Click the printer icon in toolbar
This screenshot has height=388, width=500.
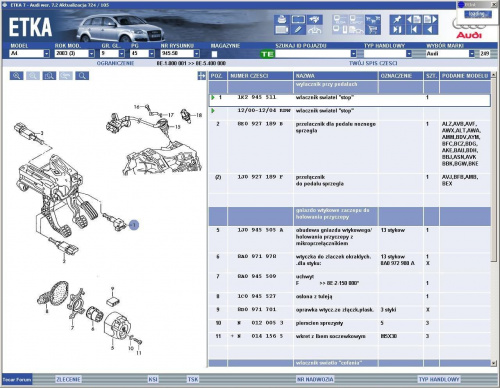[x=282, y=19]
